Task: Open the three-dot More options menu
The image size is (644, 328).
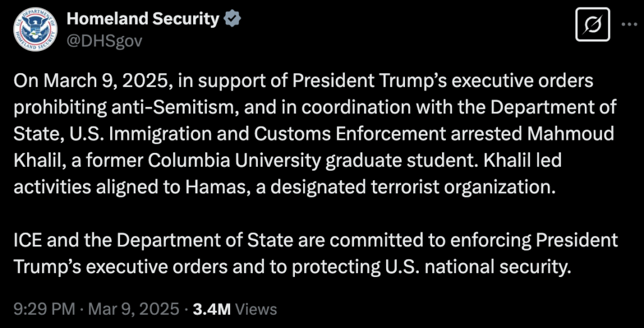Action: pos(630,25)
